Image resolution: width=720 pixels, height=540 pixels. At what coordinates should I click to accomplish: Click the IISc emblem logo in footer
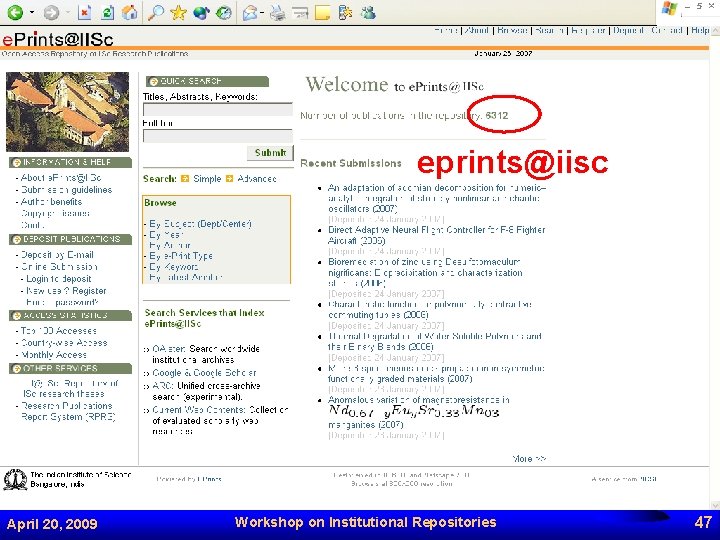pos(15,479)
